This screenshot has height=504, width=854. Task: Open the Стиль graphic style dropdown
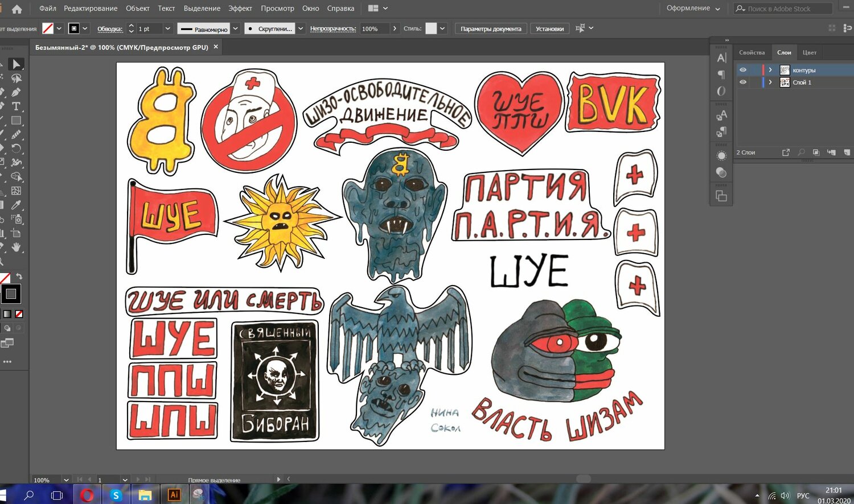point(442,28)
